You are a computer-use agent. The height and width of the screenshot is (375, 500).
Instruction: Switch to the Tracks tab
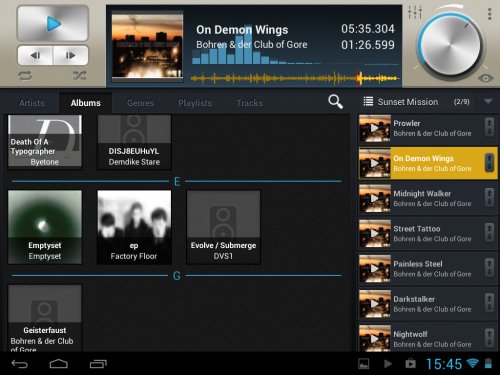click(250, 103)
